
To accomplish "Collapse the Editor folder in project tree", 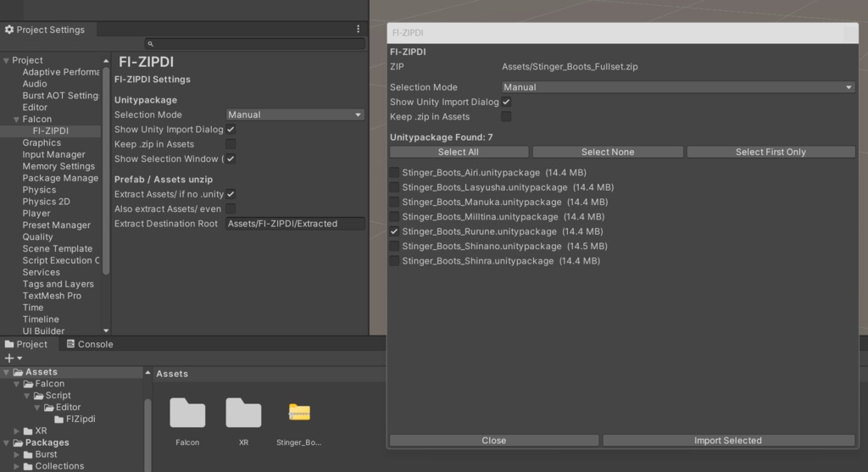I will tap(37, 408).
